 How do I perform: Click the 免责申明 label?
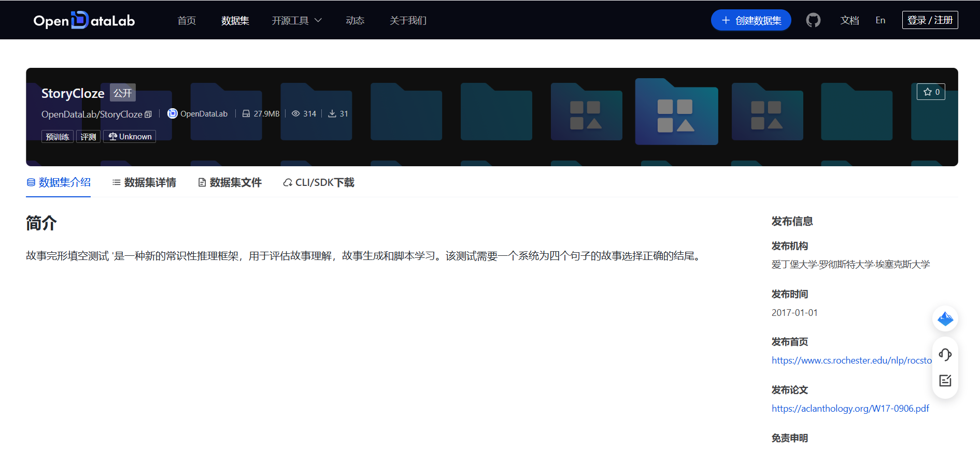[790, 438]
